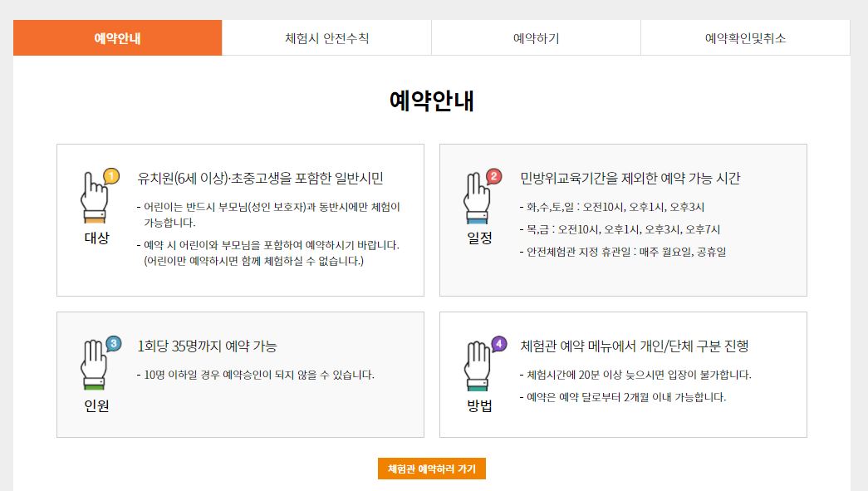
Task: Open the 체험시 안전수칙 tab
Action: tap(326, 37)
